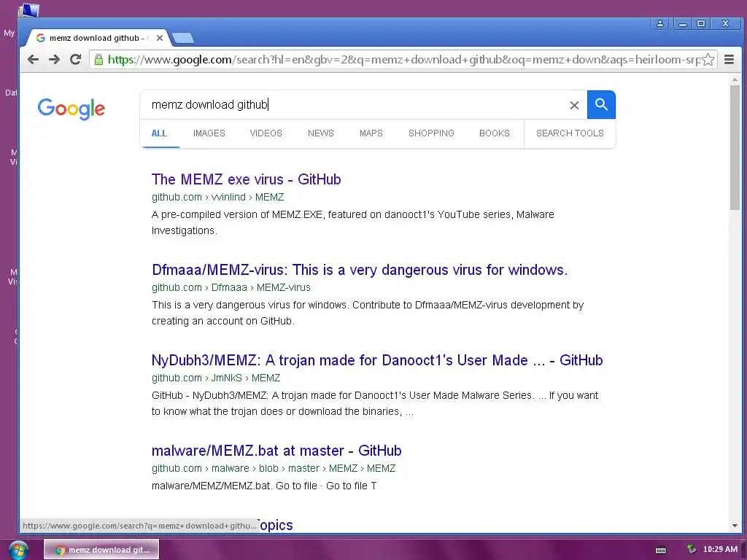Reload the page with the refresh icon
The image size is (747, 560).
point(75,60)
